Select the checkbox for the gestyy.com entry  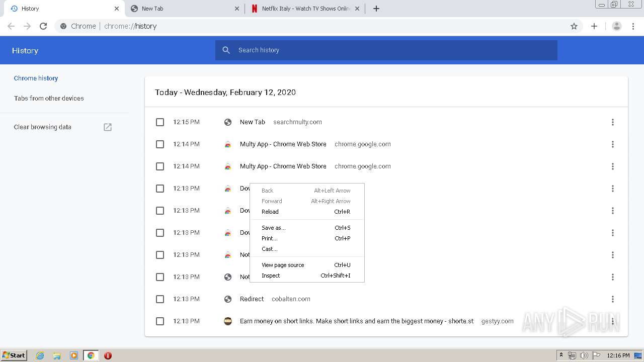pyautogui.click(x=160, y=321)
